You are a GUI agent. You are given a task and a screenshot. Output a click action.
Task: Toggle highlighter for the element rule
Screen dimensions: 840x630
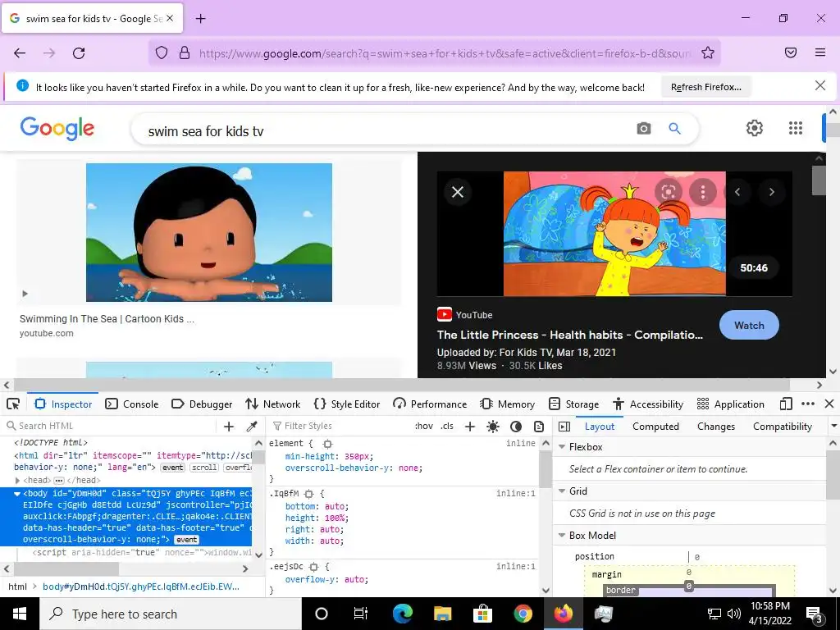(327, 444)
